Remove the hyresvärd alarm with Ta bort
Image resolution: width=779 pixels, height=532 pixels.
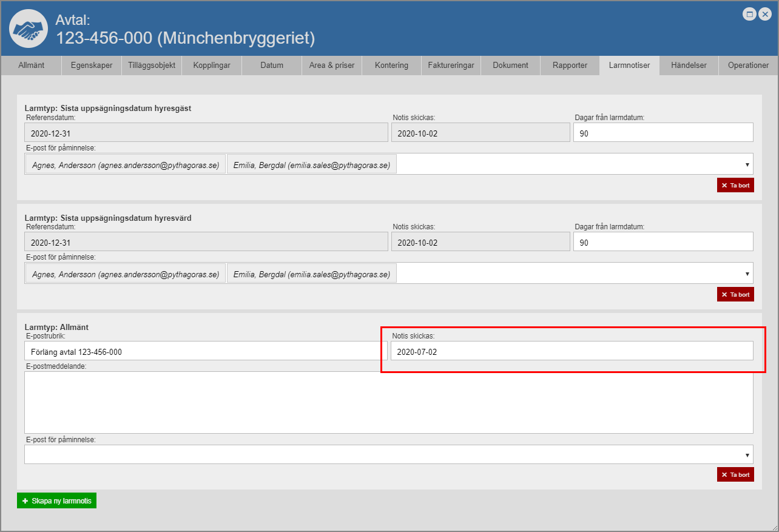pyautogui.click(x=735, y=294)
